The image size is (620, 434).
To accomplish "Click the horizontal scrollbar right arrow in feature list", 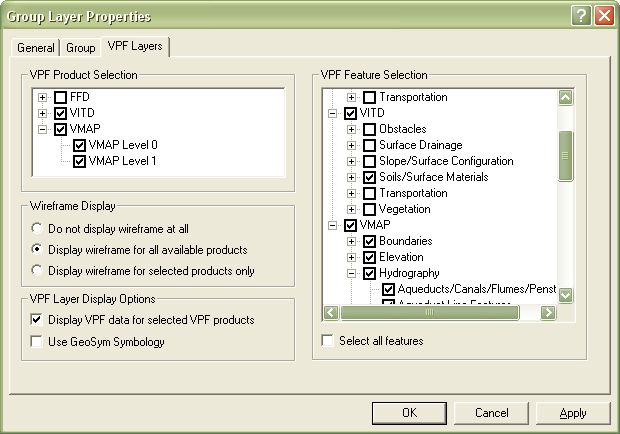I will click(548, 312).
